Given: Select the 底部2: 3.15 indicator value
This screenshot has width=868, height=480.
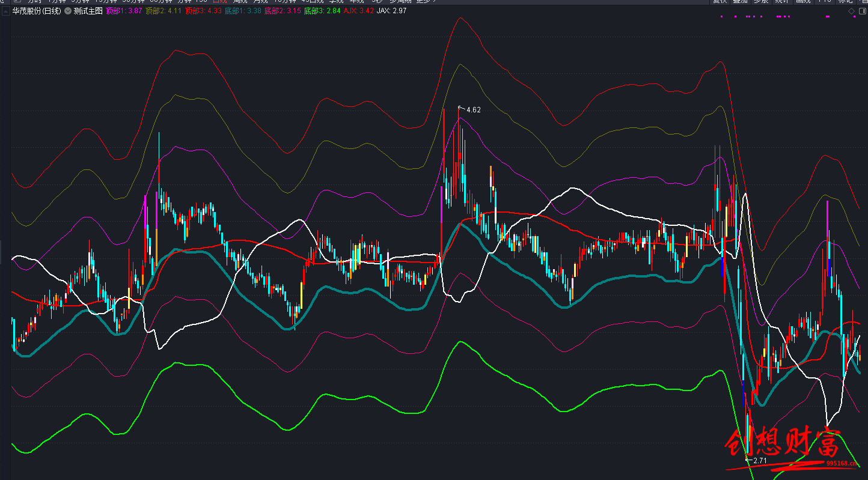Looking at the screenshot, I should [x=283, y=11].
